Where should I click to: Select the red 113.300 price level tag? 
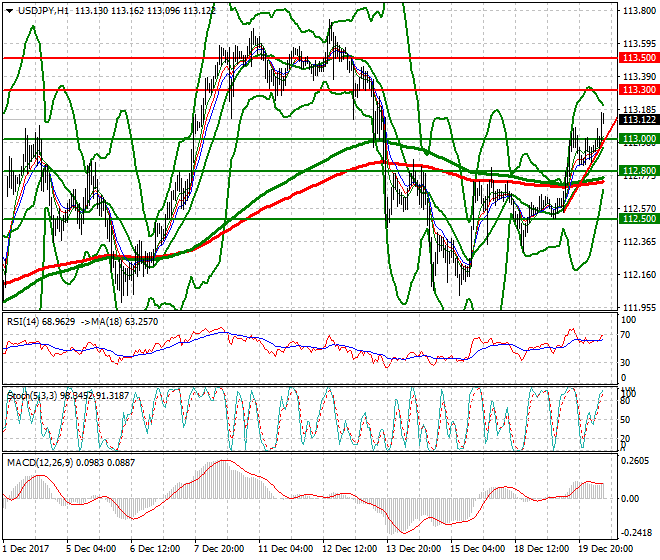[637, 90]
